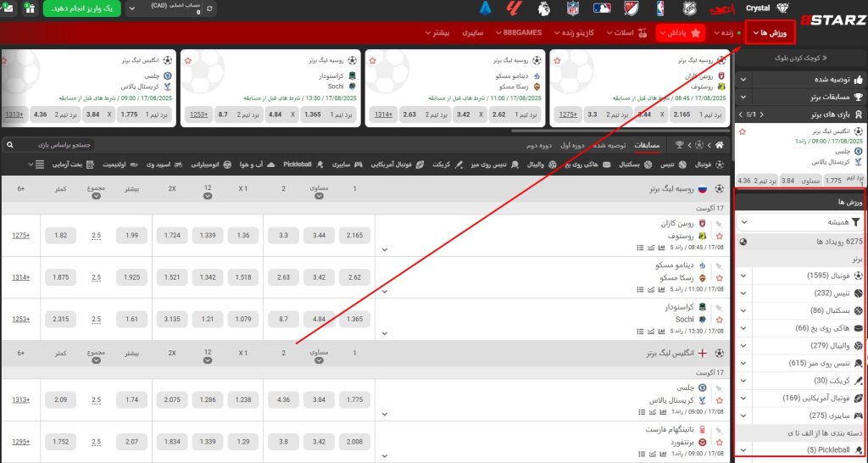
Task: Open the Premier League lion icon
Action: (x=544, y=8)
